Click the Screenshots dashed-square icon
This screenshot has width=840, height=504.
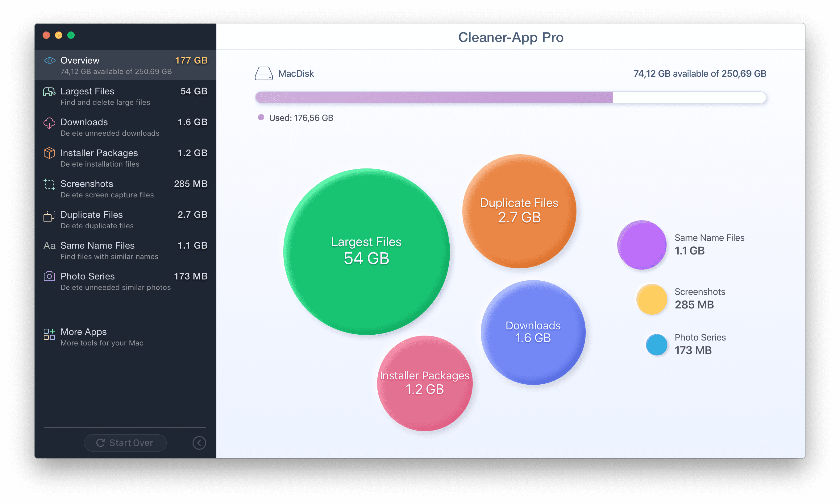(49, 184)
